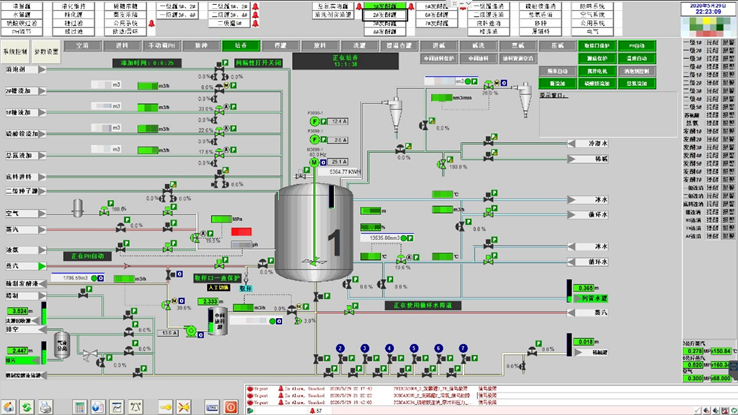738x415 pixels.
Task: Click the 系统控制 button
Action: click(x=15, y=49)
